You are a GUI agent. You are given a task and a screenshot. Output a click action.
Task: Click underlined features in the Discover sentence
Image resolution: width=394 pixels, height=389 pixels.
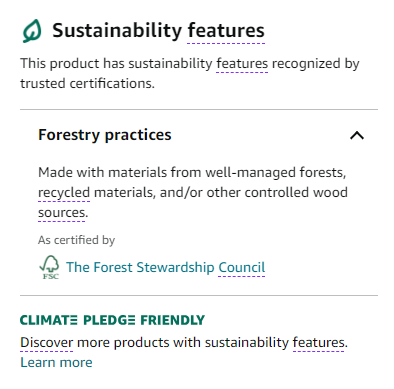tap(319, 342)
